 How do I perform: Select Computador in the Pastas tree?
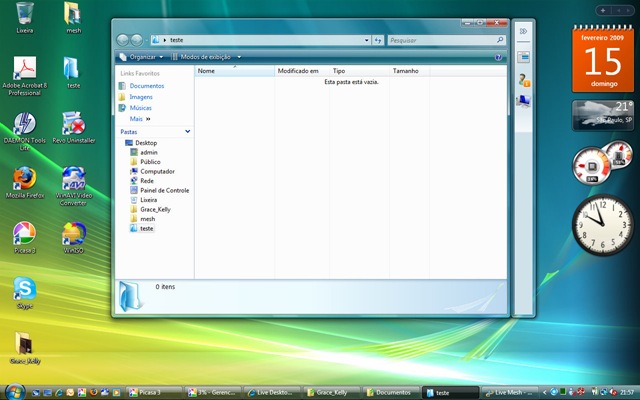click(x=157, y=171)
